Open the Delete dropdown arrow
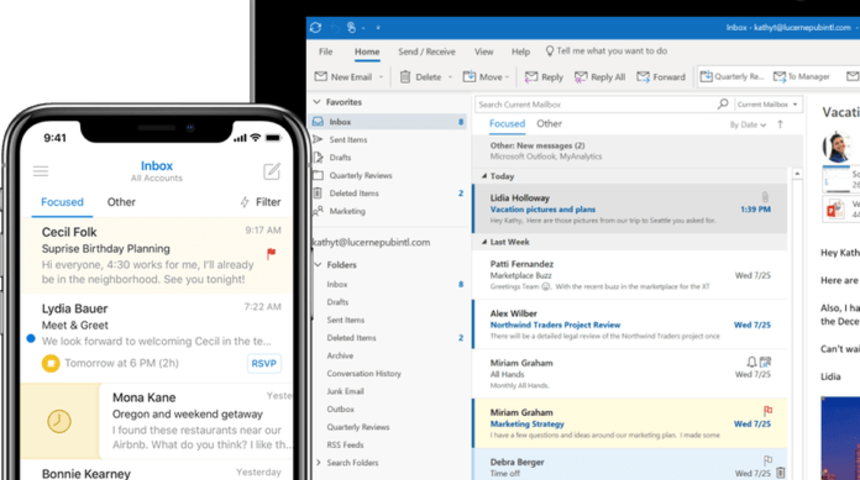The width and height of the screenshot is (860, 480). point(450,77)
